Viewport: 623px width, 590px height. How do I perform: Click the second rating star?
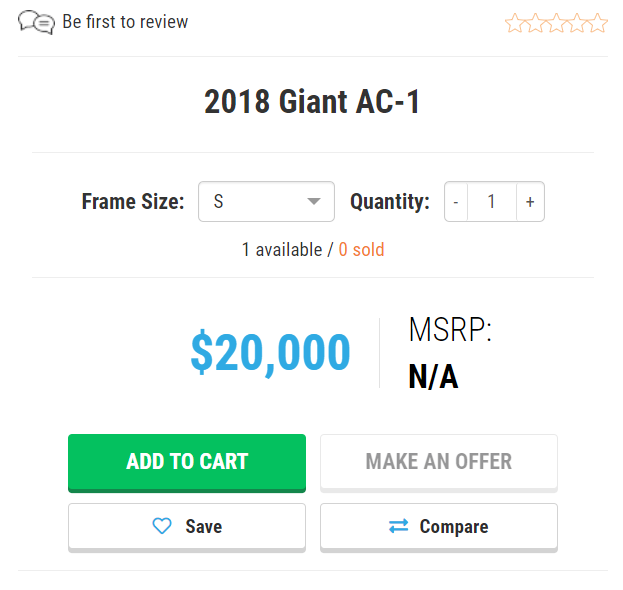(x=536, y=23)
